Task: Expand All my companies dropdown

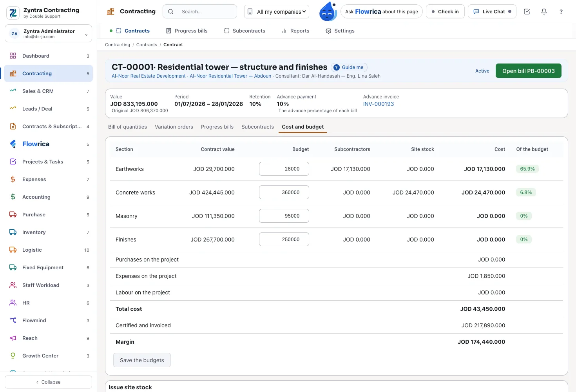Action: (x=277, y=12)
